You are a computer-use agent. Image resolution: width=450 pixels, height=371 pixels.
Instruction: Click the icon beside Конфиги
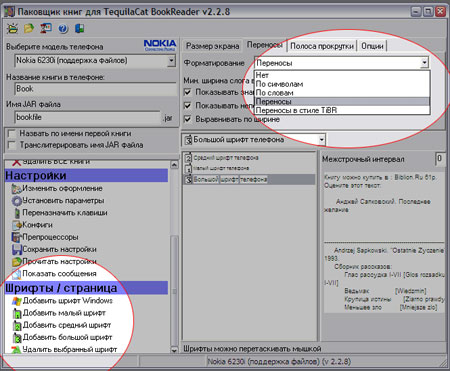point(17,225)
